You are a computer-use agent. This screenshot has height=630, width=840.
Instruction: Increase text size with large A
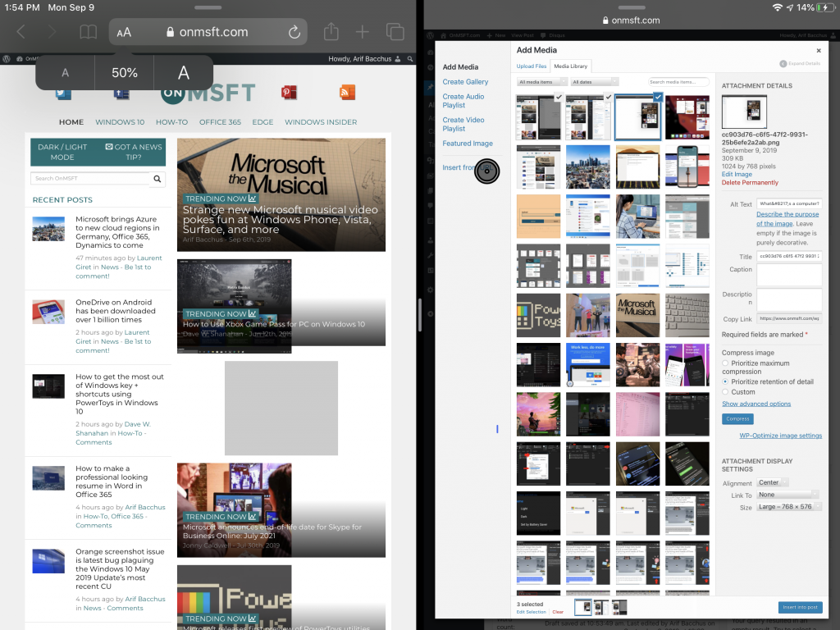point(184,73)
